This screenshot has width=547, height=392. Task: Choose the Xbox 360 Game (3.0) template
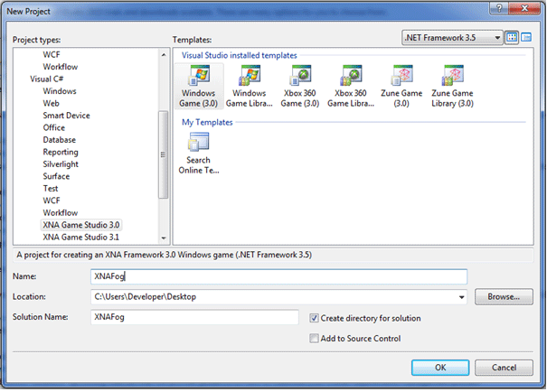pos(299,87)
